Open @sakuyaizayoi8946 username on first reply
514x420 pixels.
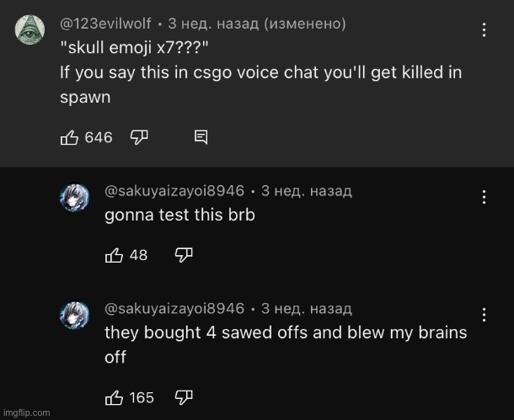point(174,192)
